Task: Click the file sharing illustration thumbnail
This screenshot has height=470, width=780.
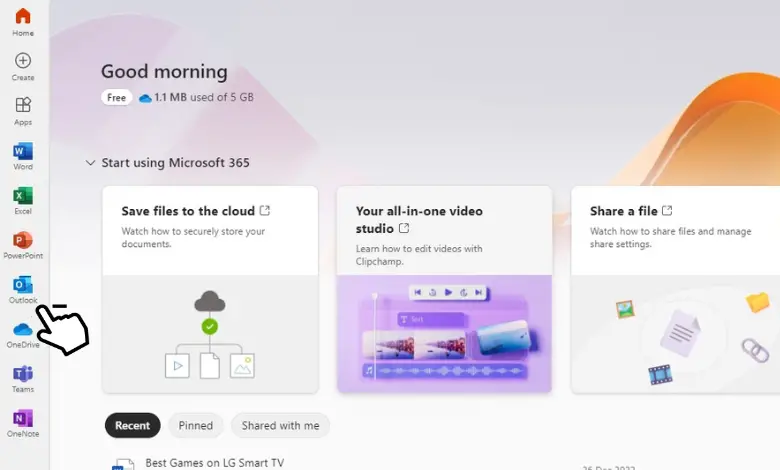Action: [x=676, y=334]
